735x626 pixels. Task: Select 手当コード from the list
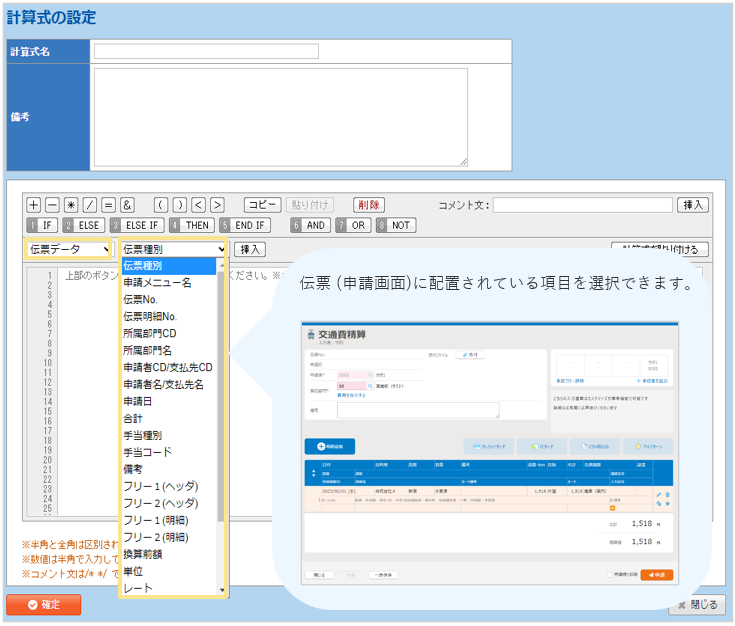click(147, 453)
